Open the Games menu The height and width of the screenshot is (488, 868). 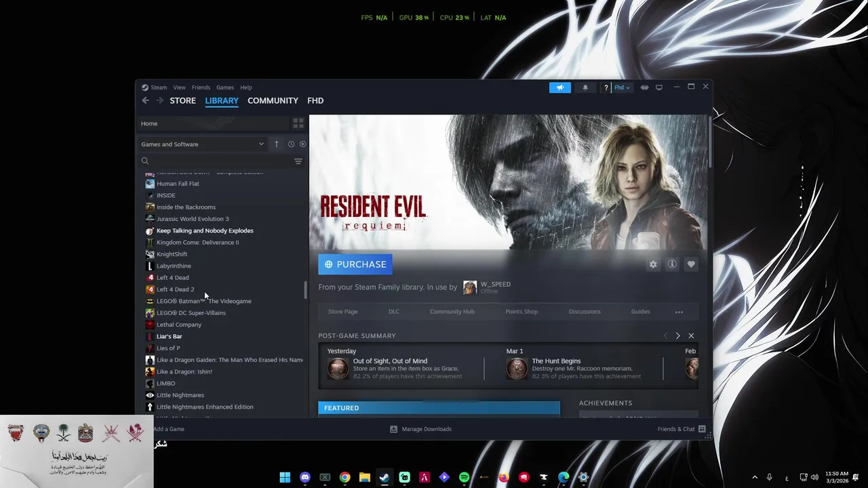click(225, 87)
